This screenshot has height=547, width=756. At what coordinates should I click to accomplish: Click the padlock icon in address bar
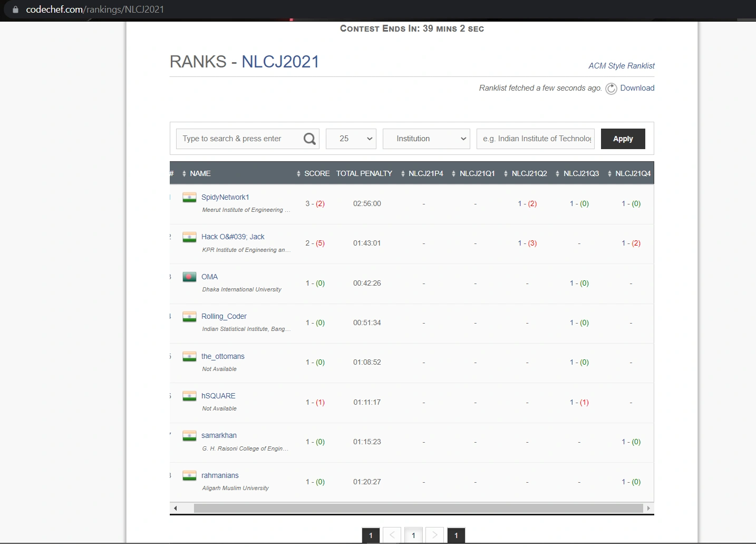(x=15, y=9)
